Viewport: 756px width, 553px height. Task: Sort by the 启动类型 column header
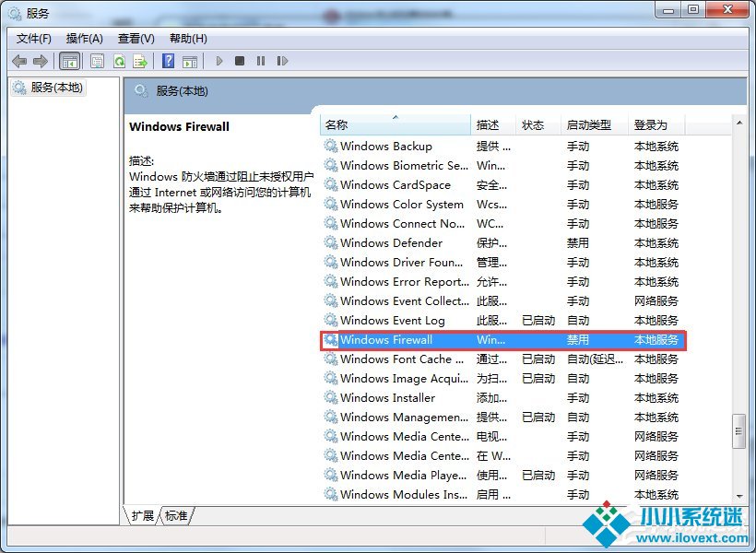595,124
